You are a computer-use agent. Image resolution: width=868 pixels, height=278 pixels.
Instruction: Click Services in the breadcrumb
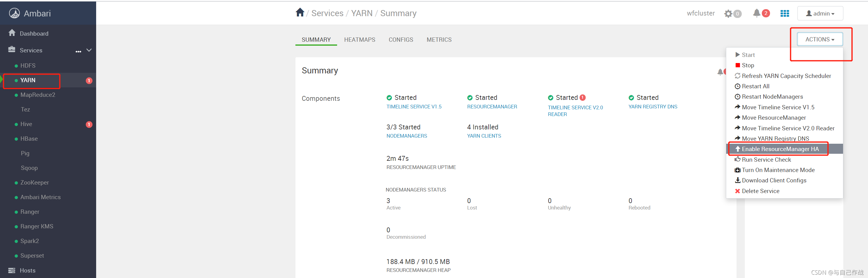(x=327, y=13)
